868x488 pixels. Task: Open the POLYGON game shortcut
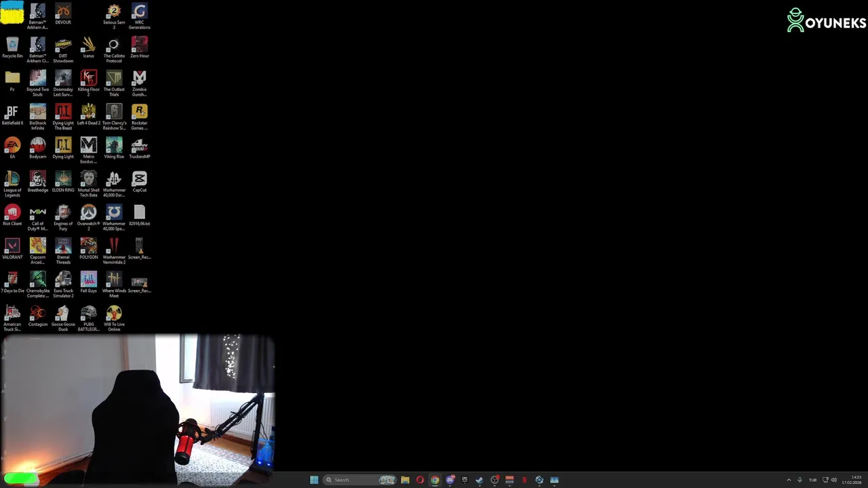point(88,249)
